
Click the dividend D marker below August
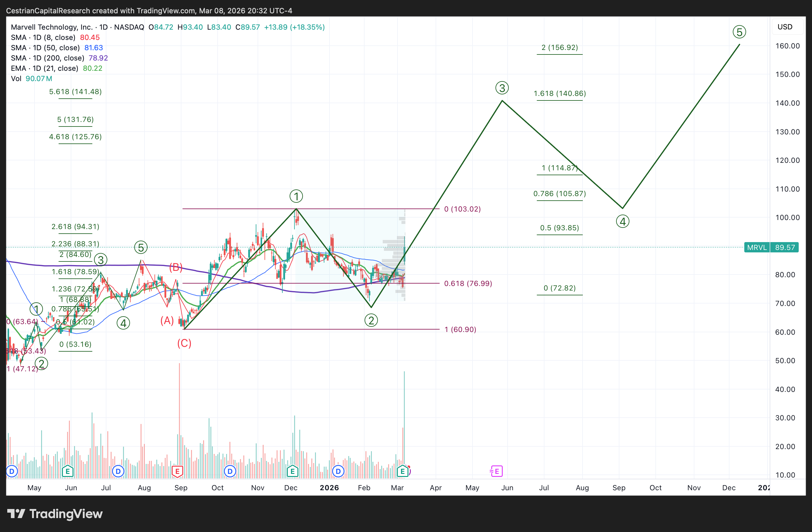(x=118, y=471)
